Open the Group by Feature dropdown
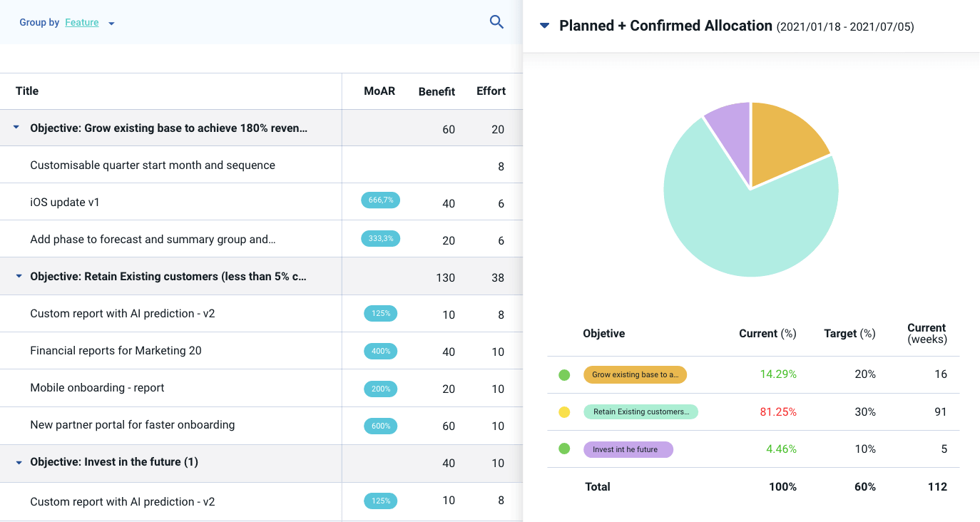Viewport: 980px width, 522px height. coord(111,24)
